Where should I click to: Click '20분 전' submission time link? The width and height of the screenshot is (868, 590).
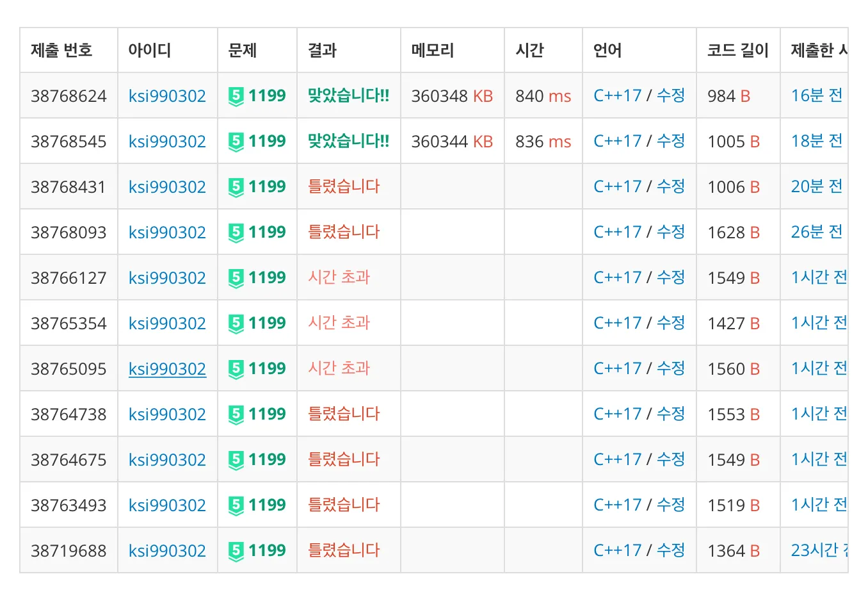click(x=817, y=187)
